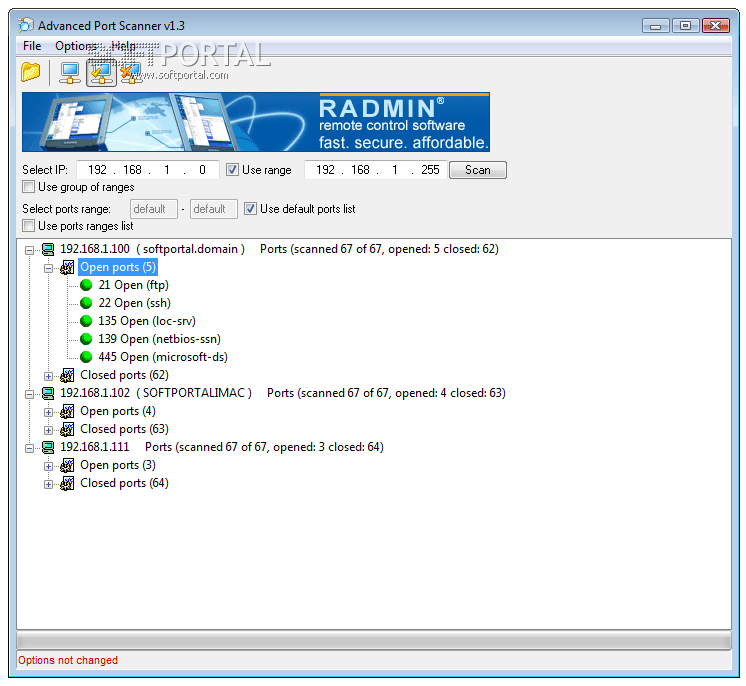The image size is (746, 686).
Task: Click the icon beside Open ports (3)
Action: [x=67, y=465]
